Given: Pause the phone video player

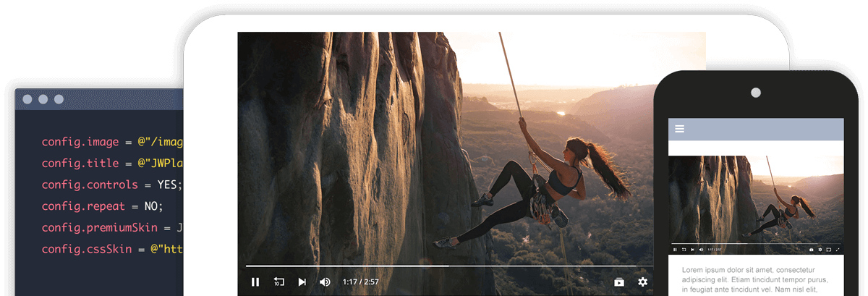Looking at the screenshot, I should [x=675, y=250].
